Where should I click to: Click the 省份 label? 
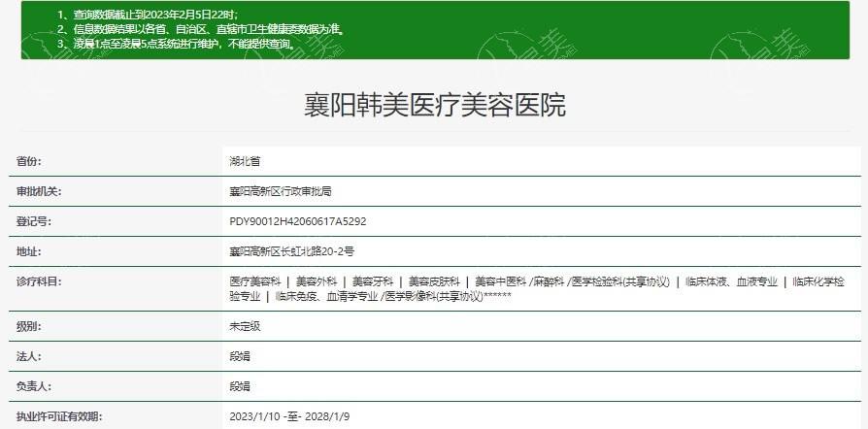29,162
